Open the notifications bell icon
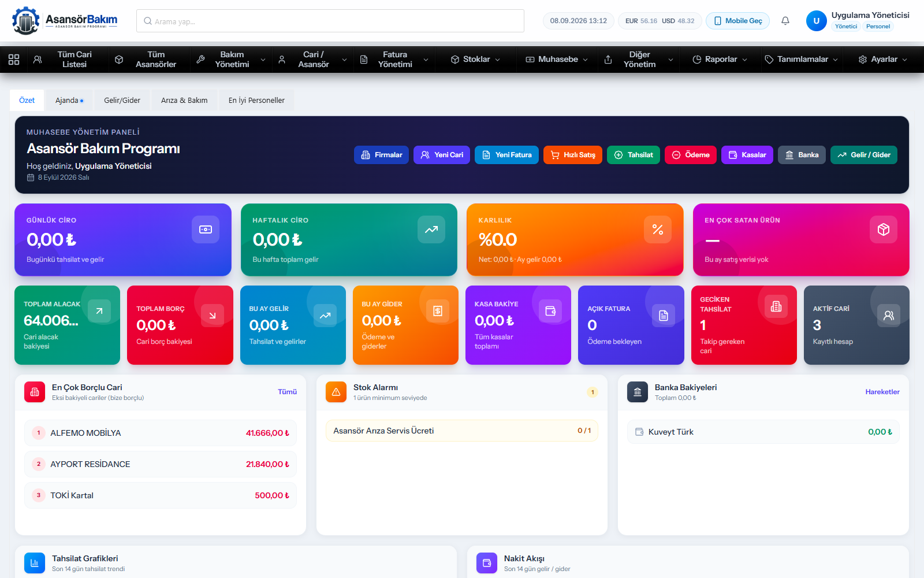Image resolution: width=924 pixels, height=578 pixels. tap(785, 21)
